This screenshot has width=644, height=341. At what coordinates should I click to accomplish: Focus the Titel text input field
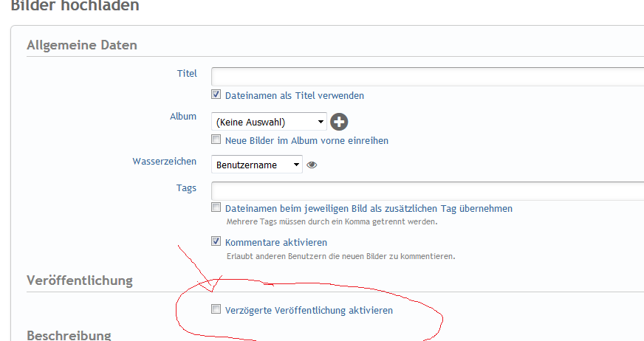[427, 77]
